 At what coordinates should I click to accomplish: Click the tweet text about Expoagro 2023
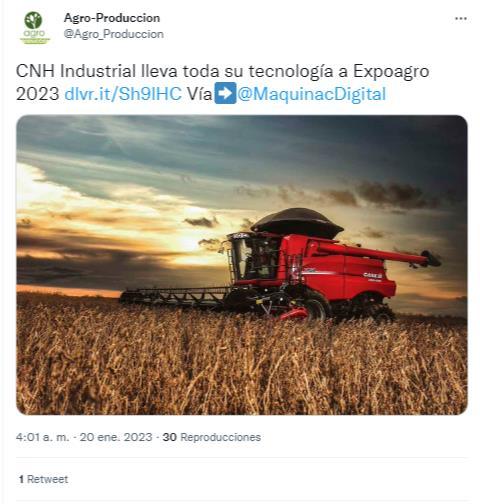pos(222,82)
